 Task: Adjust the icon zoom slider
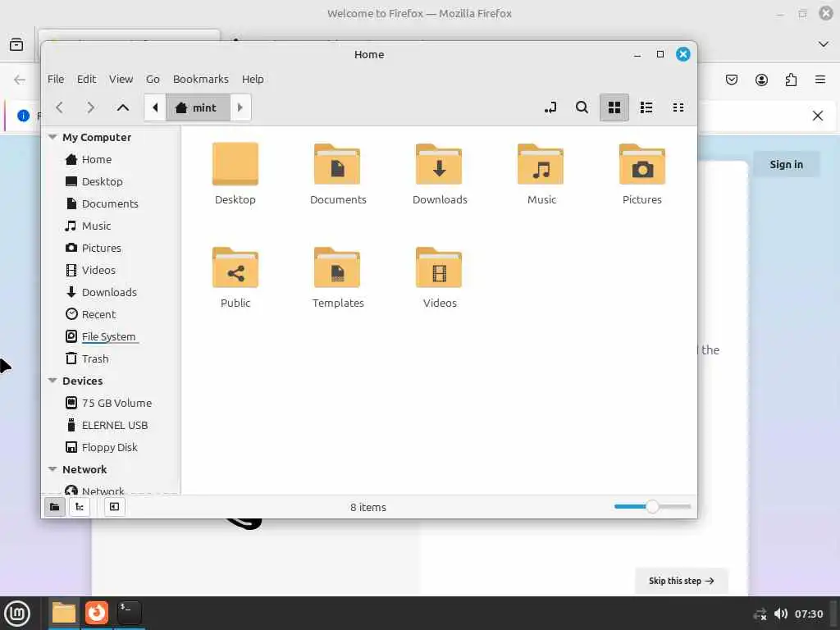coord(652,506)
